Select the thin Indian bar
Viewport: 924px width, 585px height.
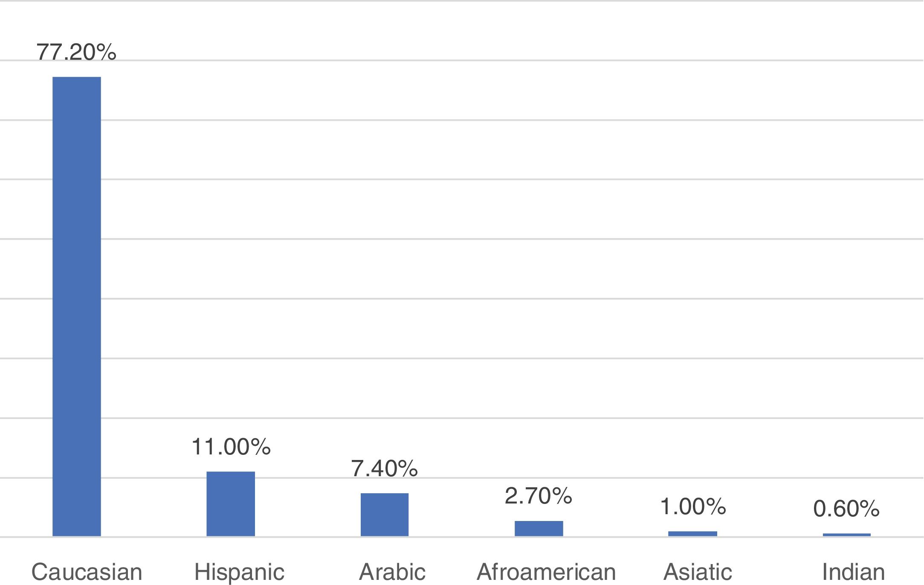click(846, 535)
